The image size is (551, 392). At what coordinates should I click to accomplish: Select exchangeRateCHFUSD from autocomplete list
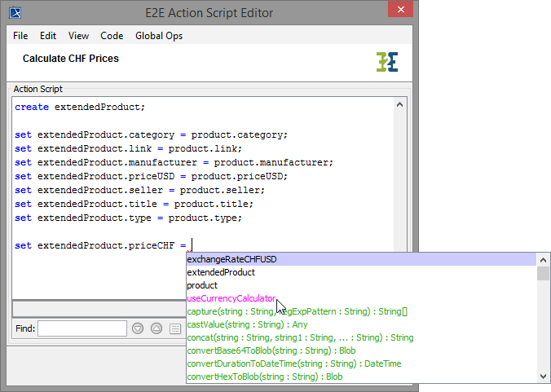tap(231, 259)
